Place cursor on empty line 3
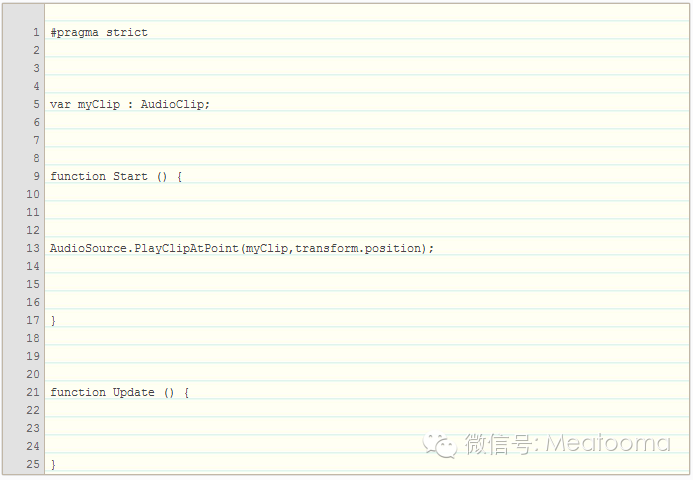 pyautogui.click(x=300, y=68)
